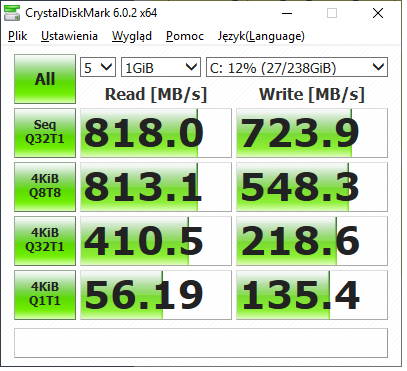Run the 4KiB Q1T1 benchmark
The height and width of the screenshot is (371, 407).
coord(45,295)
